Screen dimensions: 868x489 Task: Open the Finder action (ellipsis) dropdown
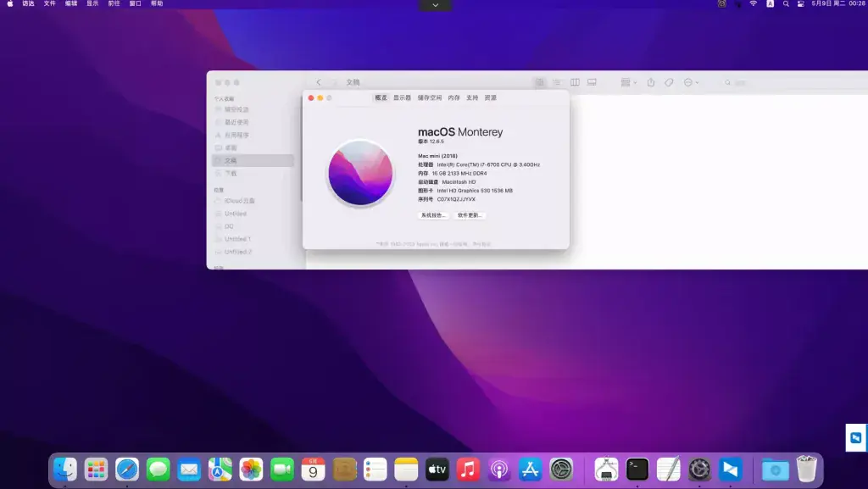pos(691,82)
